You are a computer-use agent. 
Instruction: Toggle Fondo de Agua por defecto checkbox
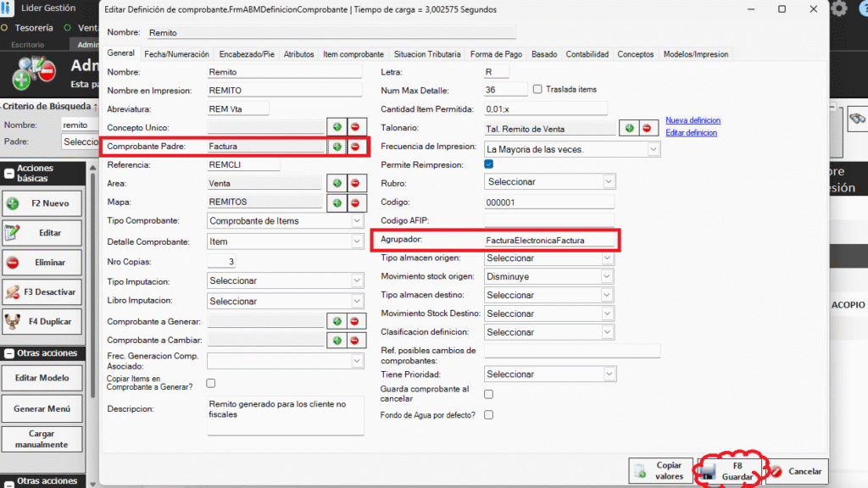point(488,415)
